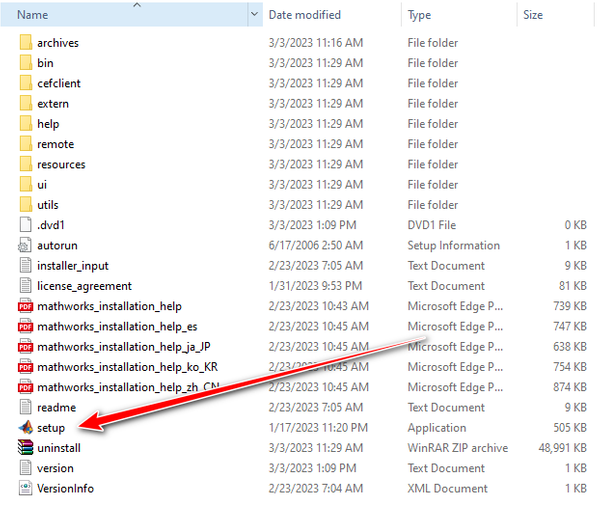The image size is (600, 512).
Task: Select the installer_input text document
Action: coord(73,266)
